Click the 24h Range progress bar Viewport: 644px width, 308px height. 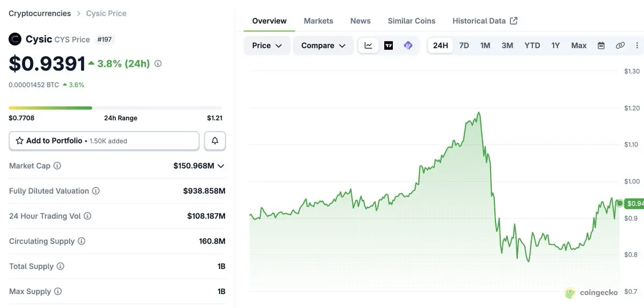[x=115, y=108]
